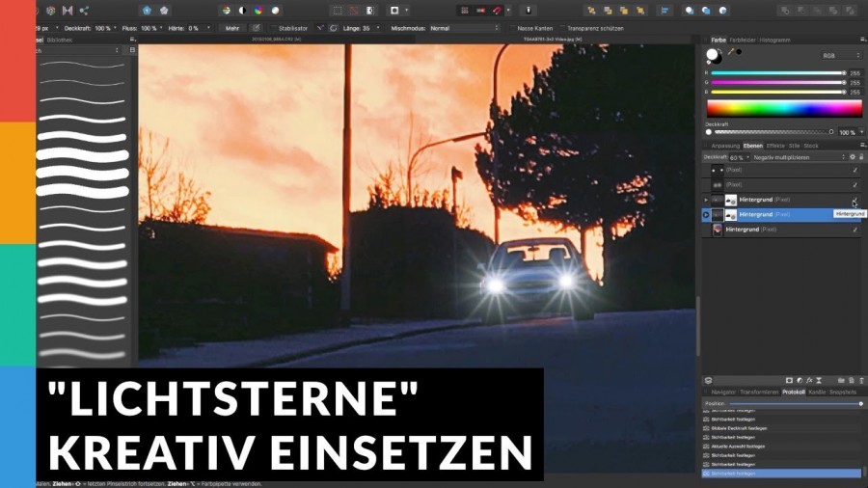Image resolution: width=868 pixels, height=488 pixels.
Task: Enable Transparenz schützen checkbox
Action: (x=562, y=28)
